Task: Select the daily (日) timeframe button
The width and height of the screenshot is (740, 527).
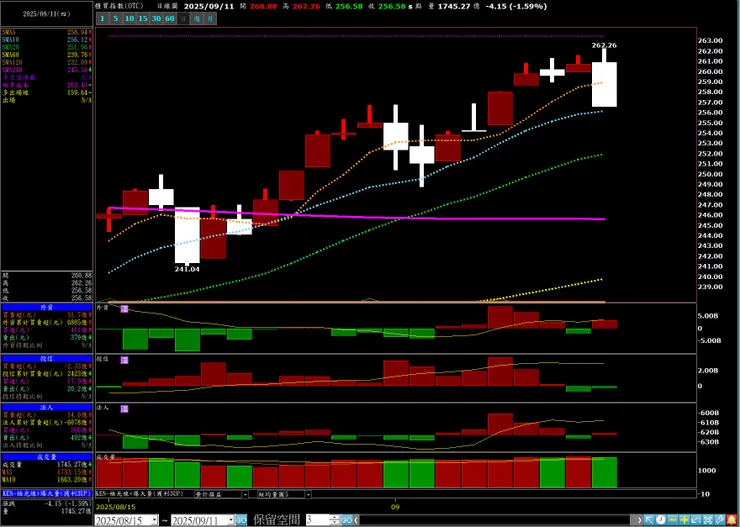Action: point(183,19)
